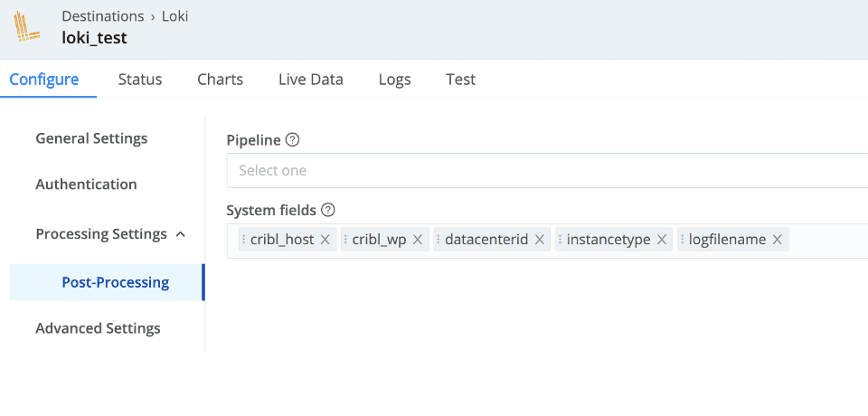Switch to the Status tab

click(140, 80)
